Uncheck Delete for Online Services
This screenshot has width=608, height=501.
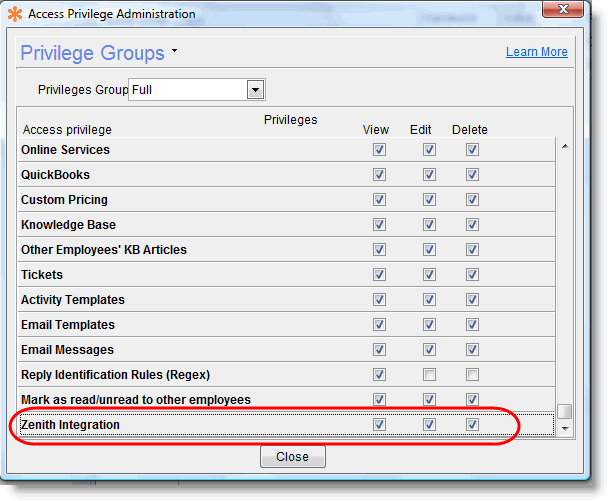[x=472, y=150]
